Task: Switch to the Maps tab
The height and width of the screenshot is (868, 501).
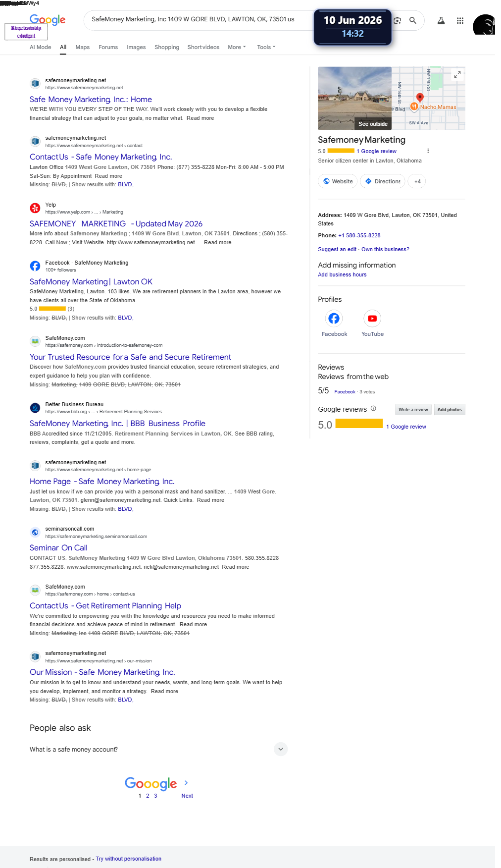Action: point(83,47)
